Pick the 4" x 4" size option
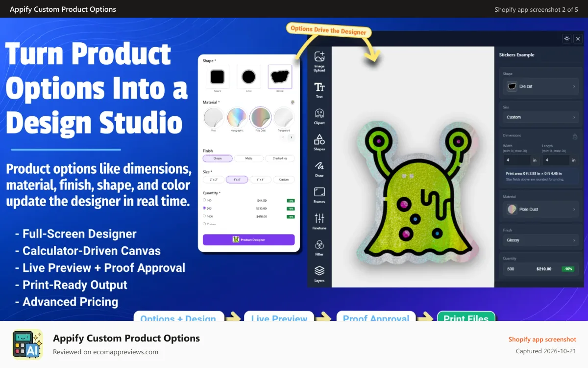 pos(237,180)
